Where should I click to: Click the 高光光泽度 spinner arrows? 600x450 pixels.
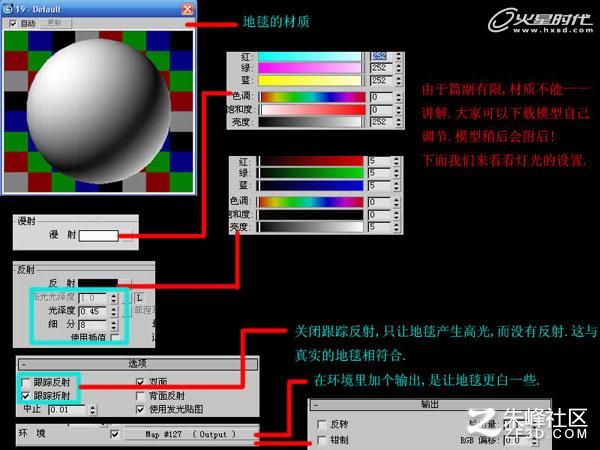[x=114, y=298]
